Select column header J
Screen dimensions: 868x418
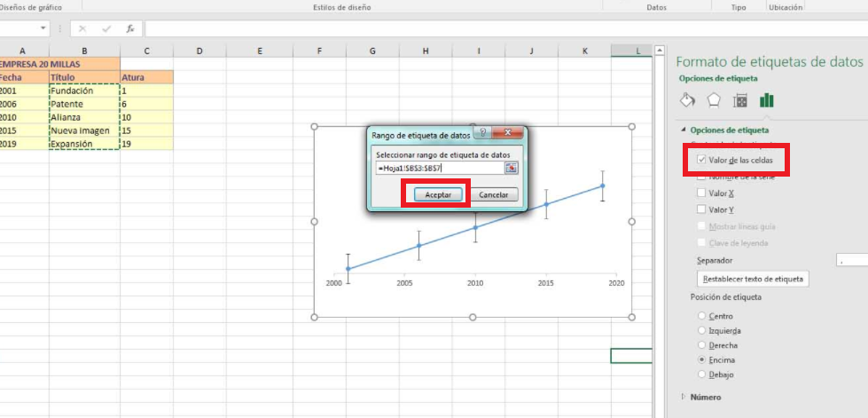pos(531,51)
